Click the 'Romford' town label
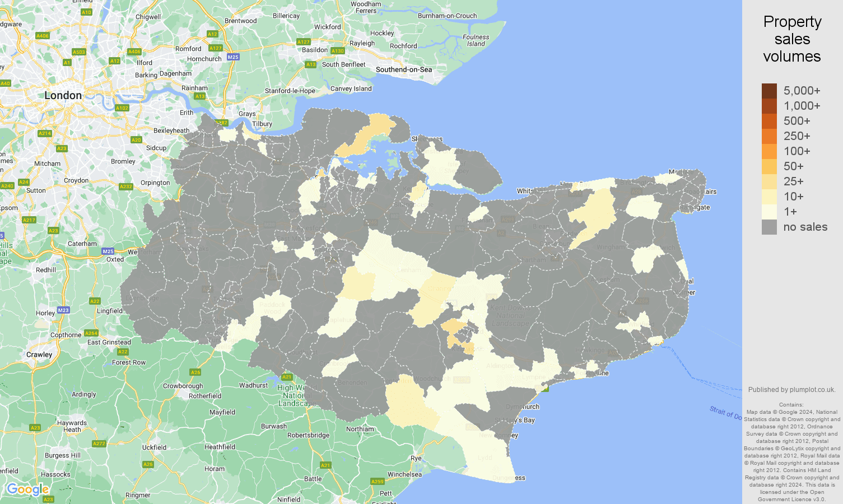 point(188,49)
